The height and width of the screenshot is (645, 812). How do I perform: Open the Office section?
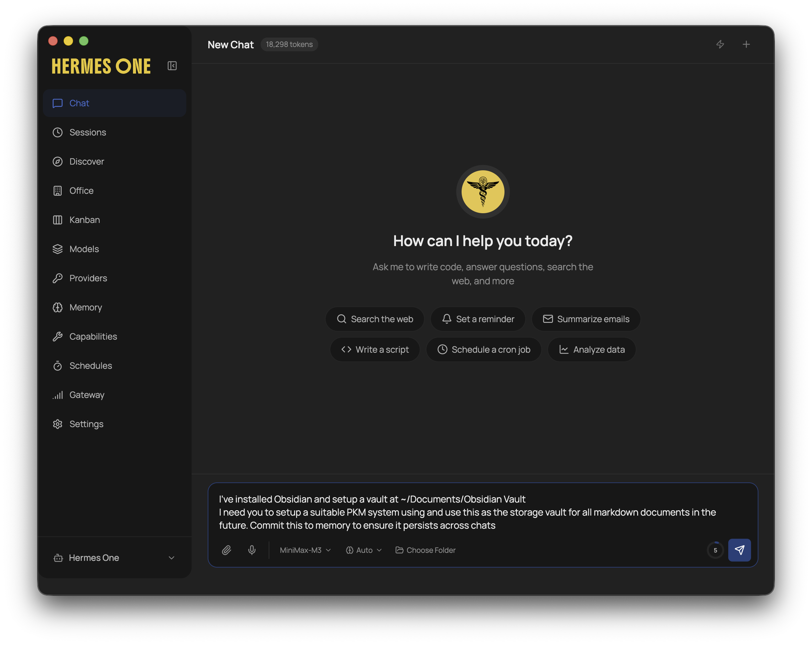115,191
